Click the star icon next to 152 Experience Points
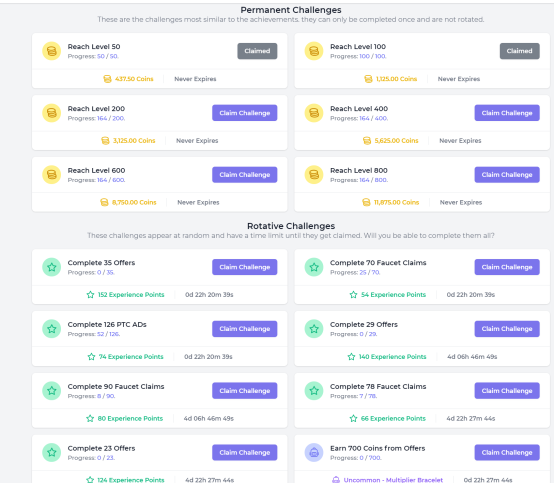The image size is (554, 483). tap(90, 295)
